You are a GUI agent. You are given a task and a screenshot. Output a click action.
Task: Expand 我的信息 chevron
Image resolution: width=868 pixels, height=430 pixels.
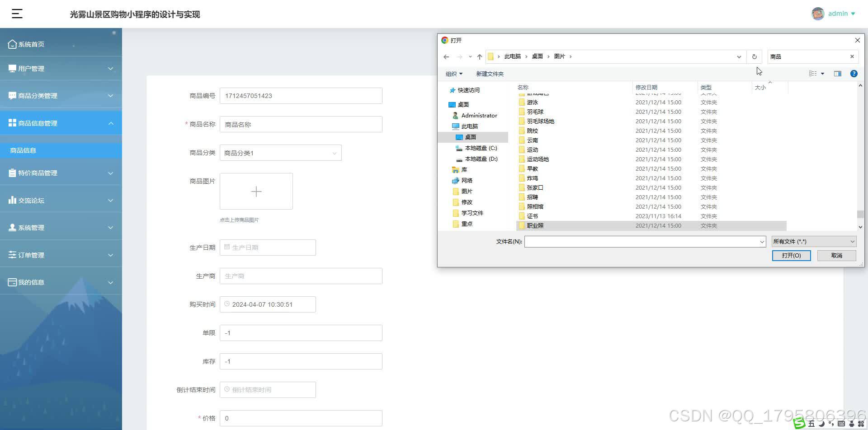point(110,282)
